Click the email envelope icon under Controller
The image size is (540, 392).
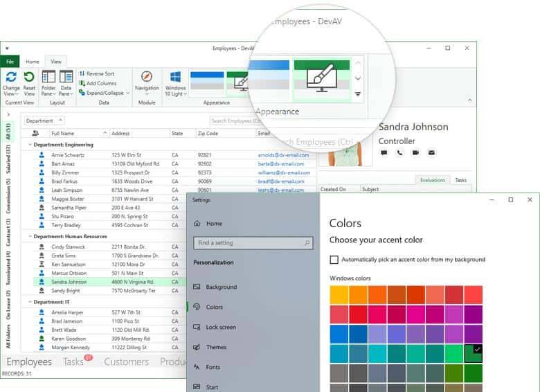point(431,152)
